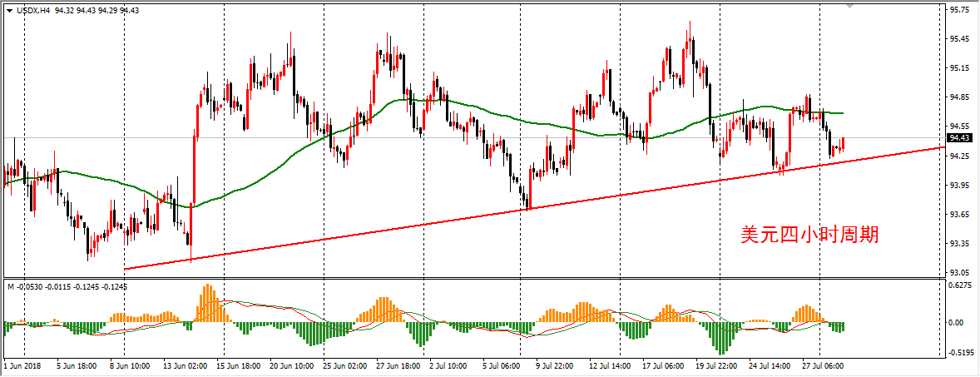Click the 95.75 price scale label
This screenshot has height=377, width=980.
(962, 10)
